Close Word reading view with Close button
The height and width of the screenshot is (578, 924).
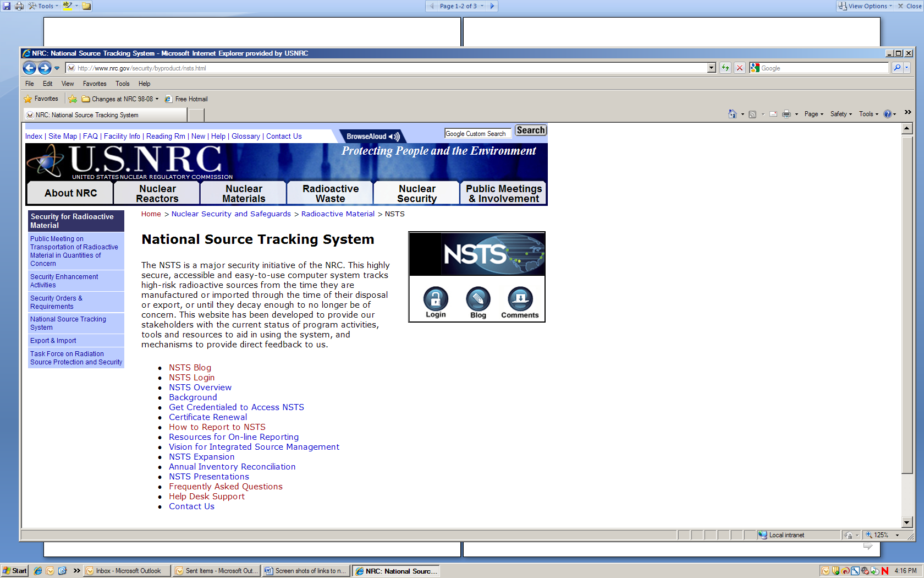pyautogui.click(x=910, y=6)
